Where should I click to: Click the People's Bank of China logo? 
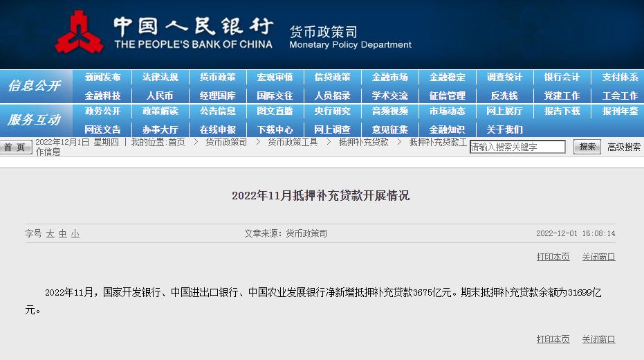pyautogui.click(x=77, y=31)
